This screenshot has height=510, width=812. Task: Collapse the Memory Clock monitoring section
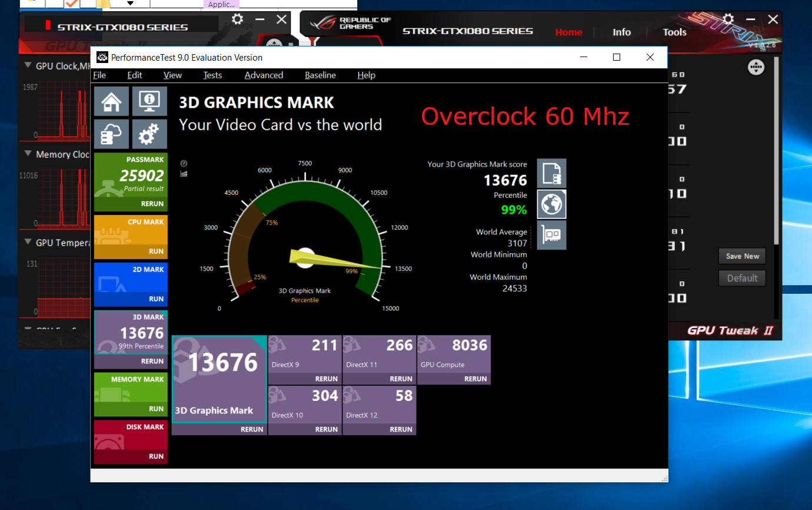(x=28, y=153)
